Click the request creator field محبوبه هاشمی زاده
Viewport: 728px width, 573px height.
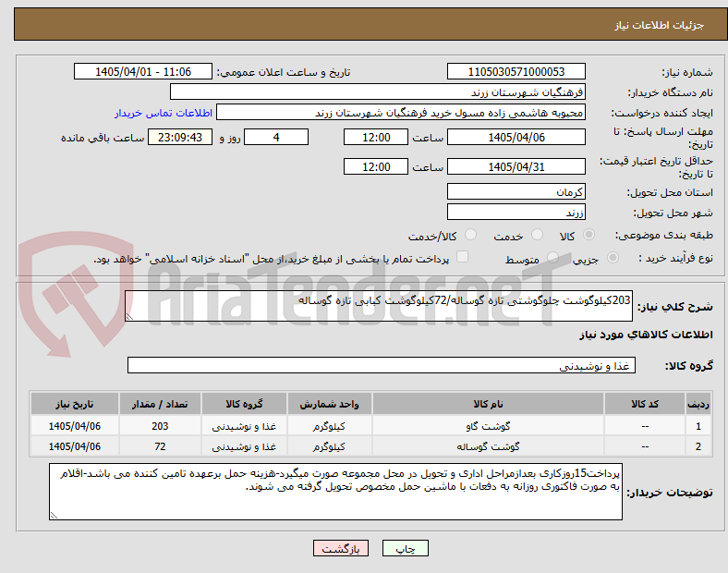click(x=401, y=113)
